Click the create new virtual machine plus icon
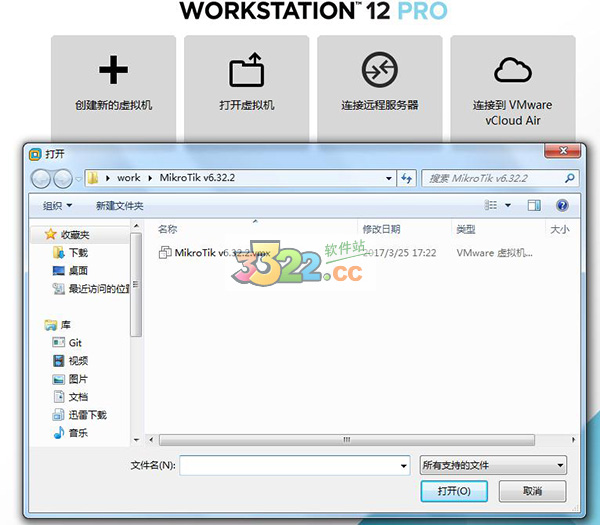600x525 pixels. (x=113, y=70)
